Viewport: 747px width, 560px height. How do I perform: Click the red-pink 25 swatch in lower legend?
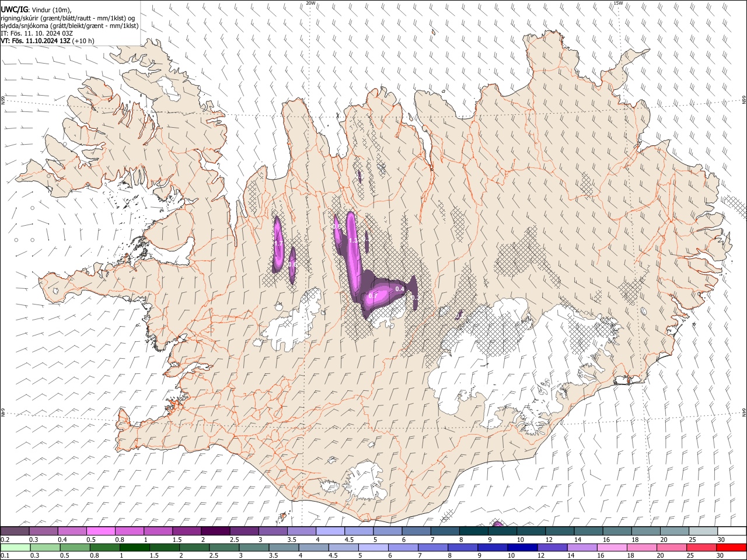(701, 547)
